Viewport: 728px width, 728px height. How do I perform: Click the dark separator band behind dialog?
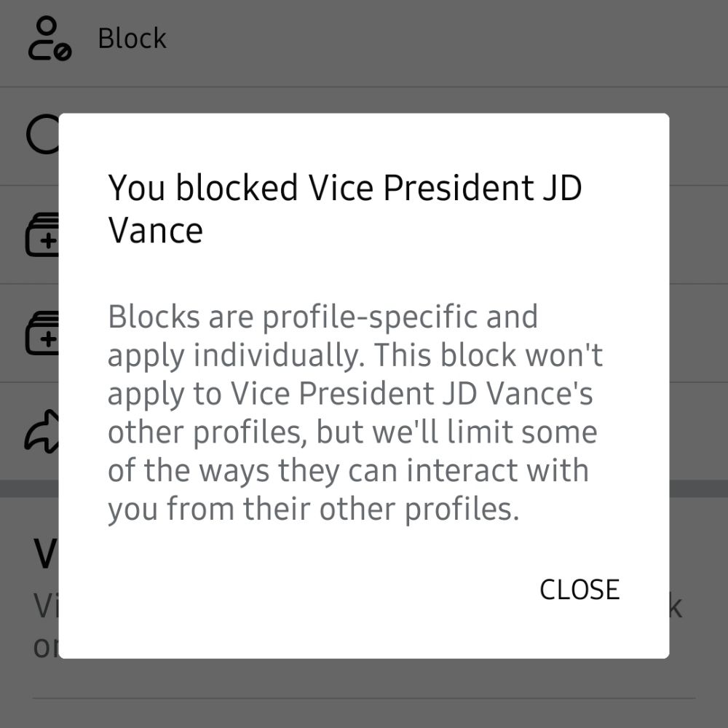point(698,489)
